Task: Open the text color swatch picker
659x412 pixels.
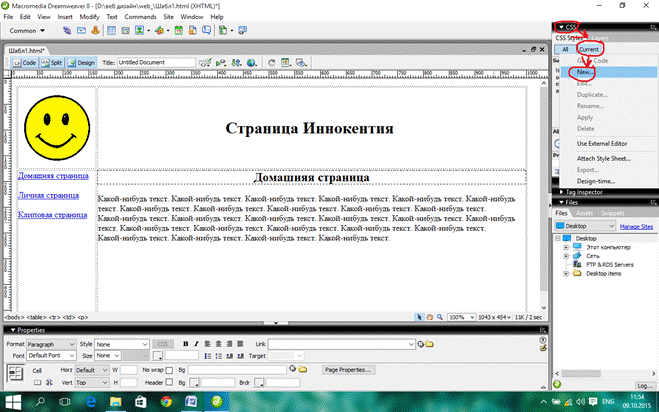Action: 158,356
